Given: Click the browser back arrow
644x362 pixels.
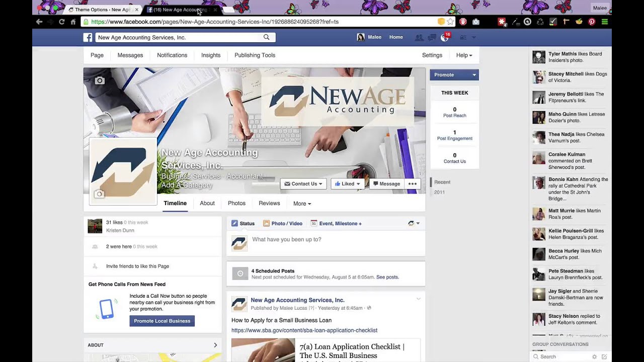Looking at the screenshot, I should click(x=39, y=22).
